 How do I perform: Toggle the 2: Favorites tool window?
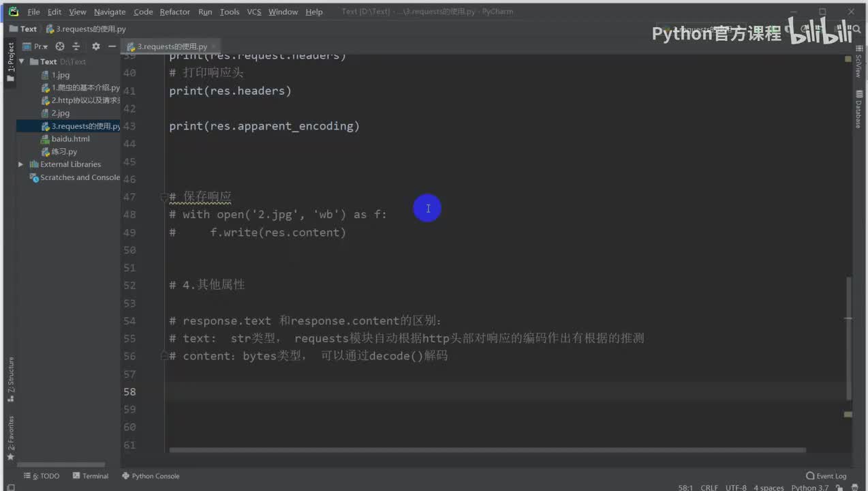[10, 437]
